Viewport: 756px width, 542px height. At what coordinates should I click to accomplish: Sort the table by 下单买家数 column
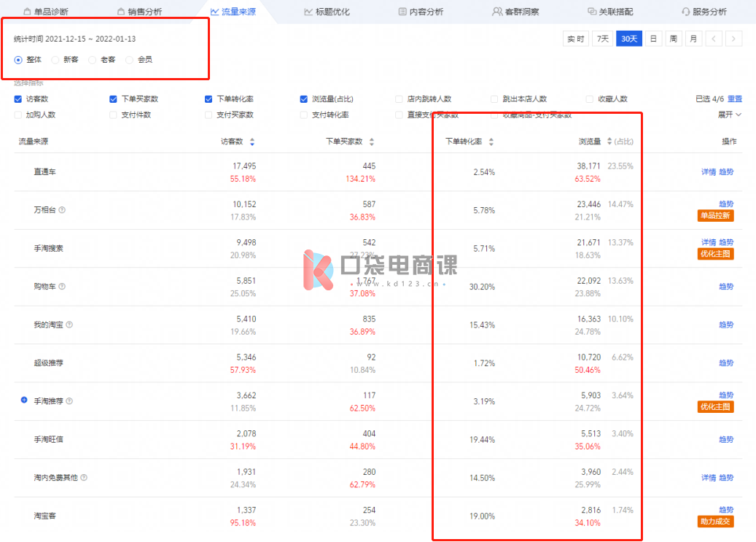click(372, 142)
